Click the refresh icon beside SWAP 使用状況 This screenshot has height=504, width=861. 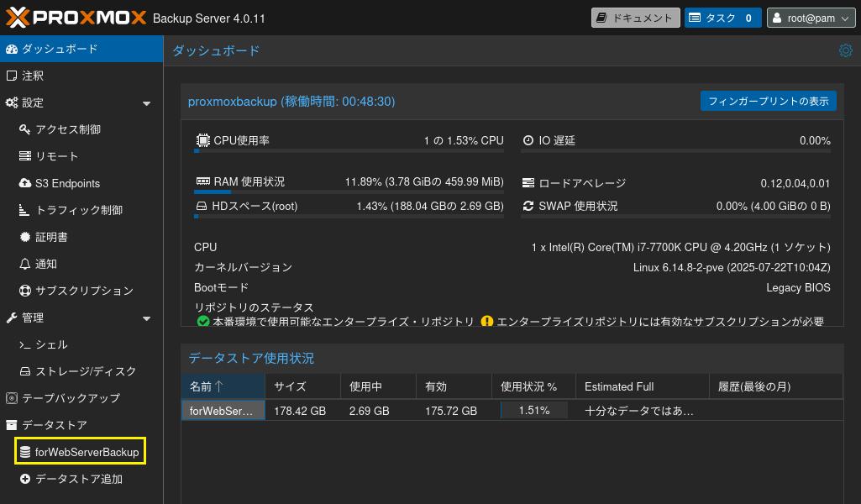(528, 206)
